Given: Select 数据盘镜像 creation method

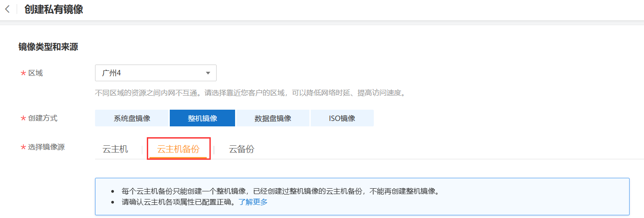Looking at the screenshot, I should click(x=273, y=118).
